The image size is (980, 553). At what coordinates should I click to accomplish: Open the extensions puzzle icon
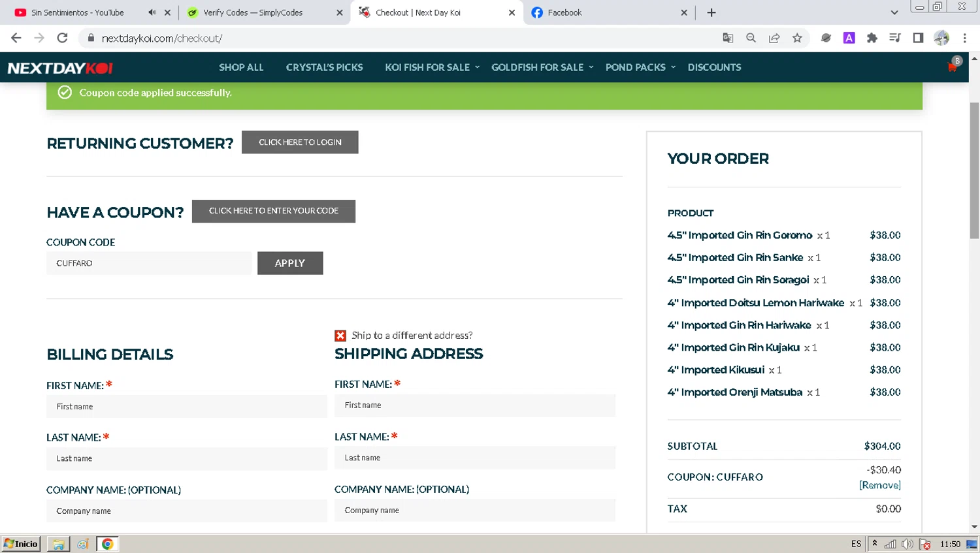pyautogui.click(x=872, y=38)
